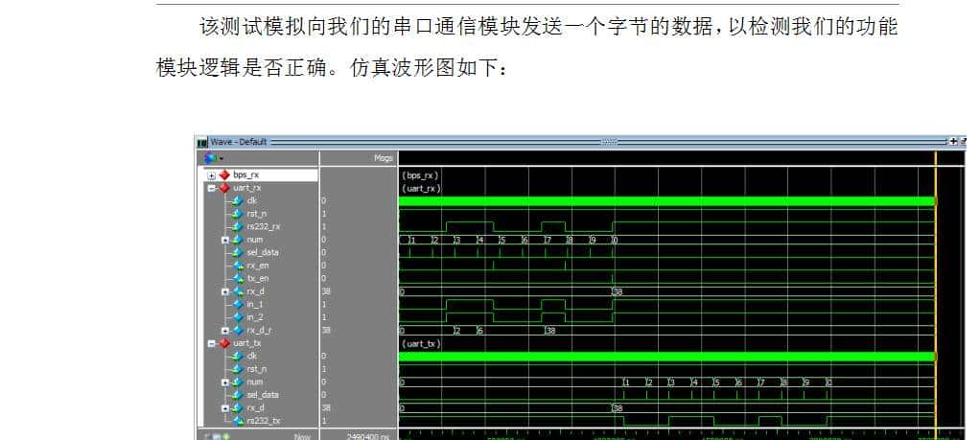Select the sel_data signal icon under uart_tx

238,395
